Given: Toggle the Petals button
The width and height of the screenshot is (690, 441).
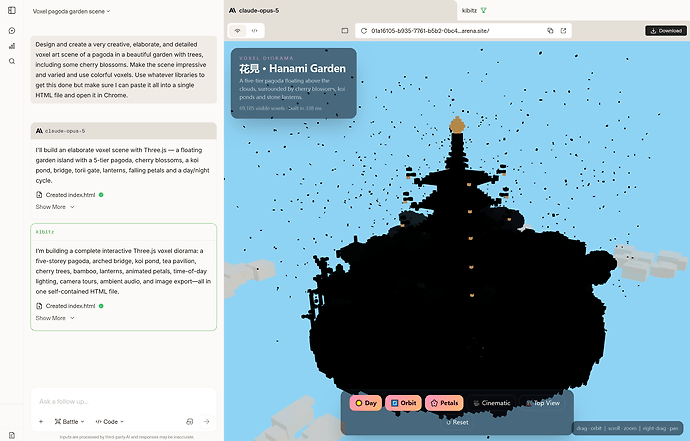Looking at the screenshot, I should [x=444, y=403].
